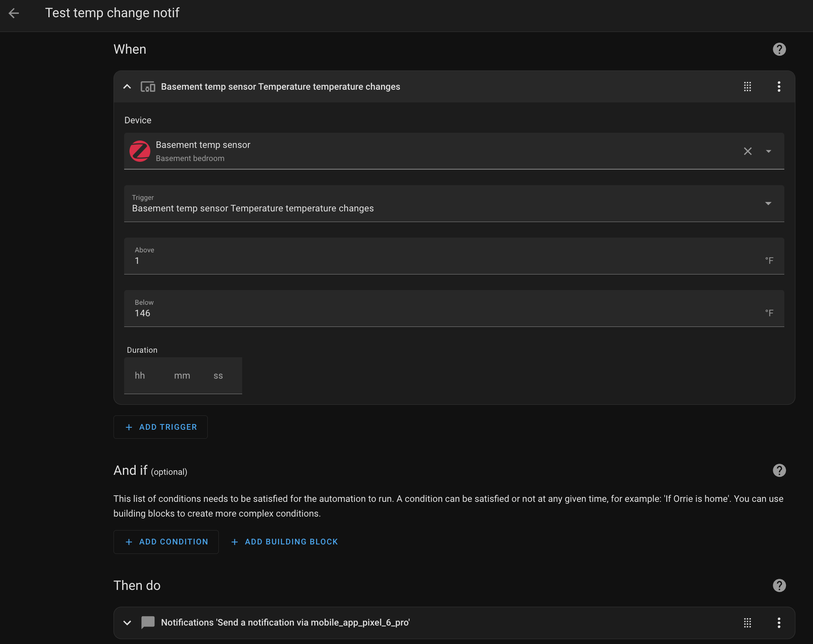Open the Notifications action's three-dot menu
This screenshot has height=644, width=813.
click(779, 623)
